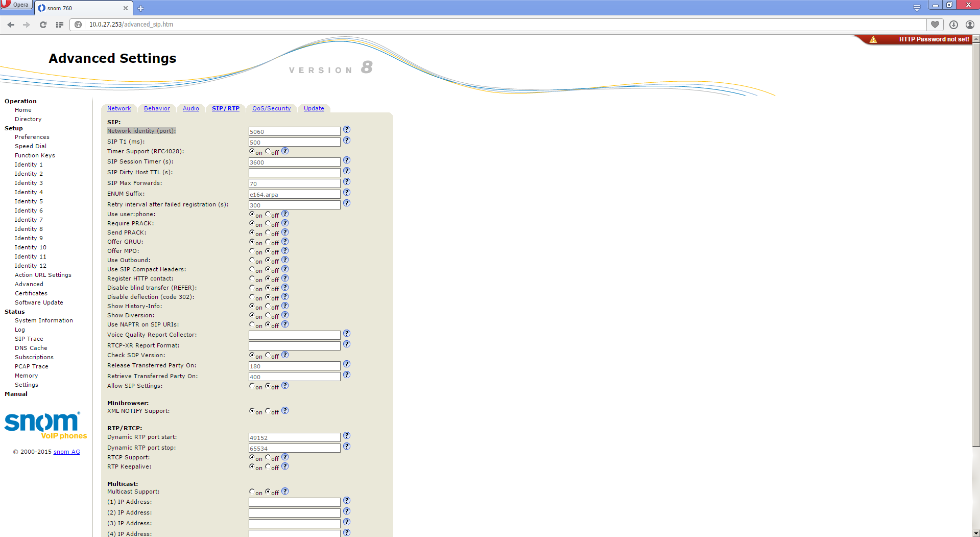980x537 pixels.
Task: Show help for Use Outbound
Action: [285, 260]
